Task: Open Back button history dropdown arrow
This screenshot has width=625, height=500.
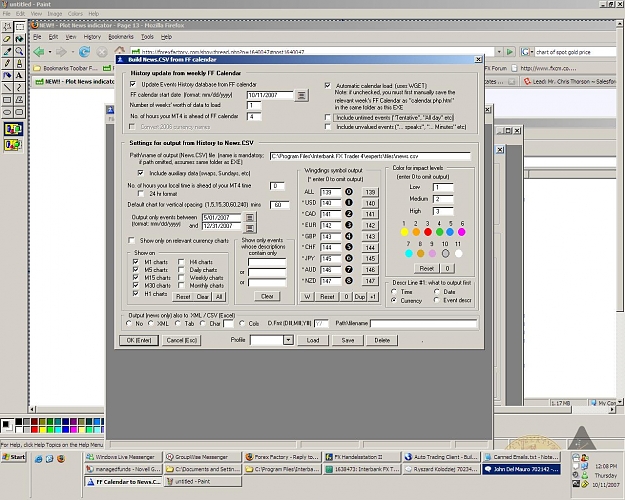Action: (x=50, y=52)
